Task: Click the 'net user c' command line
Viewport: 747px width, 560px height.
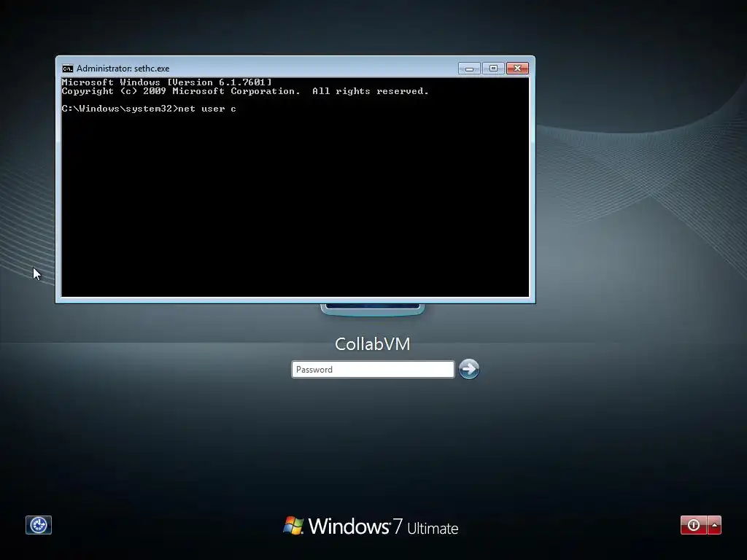Action: pos(149,109)
